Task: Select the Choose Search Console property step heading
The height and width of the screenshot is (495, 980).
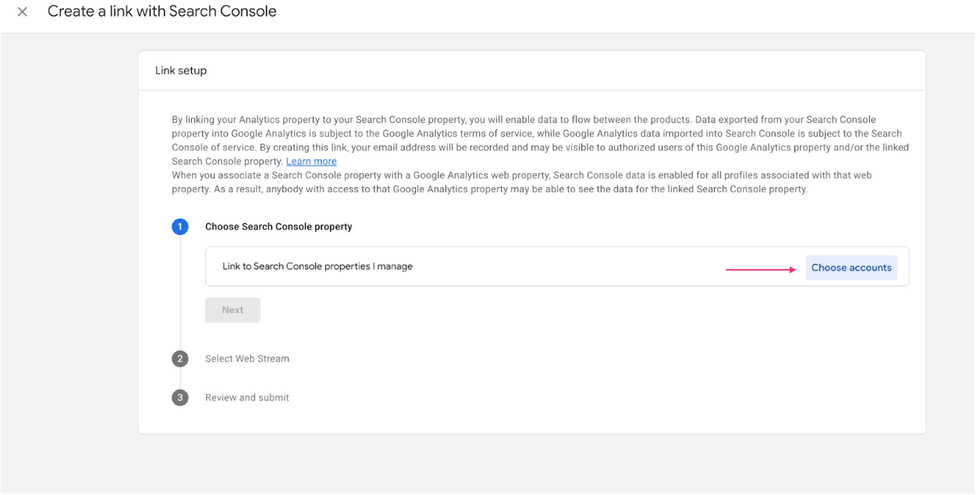Action: [278, 227]
